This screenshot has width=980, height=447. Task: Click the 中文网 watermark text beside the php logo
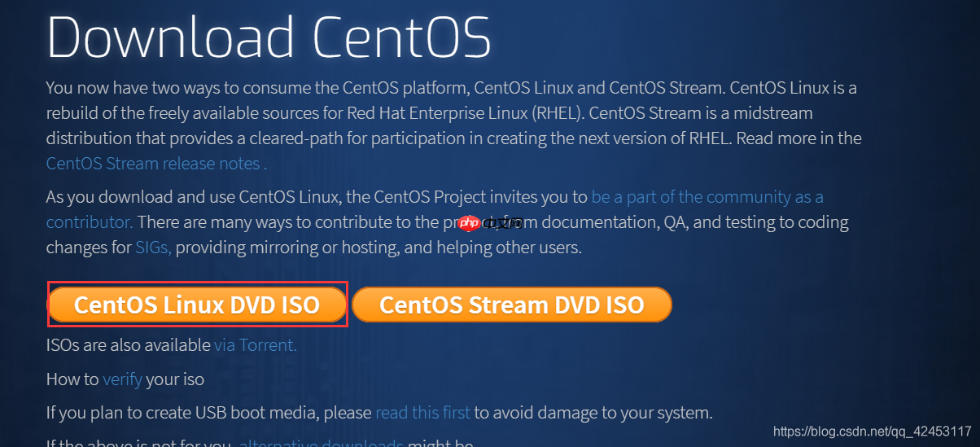pyautogui.click(x=501, y=223)
